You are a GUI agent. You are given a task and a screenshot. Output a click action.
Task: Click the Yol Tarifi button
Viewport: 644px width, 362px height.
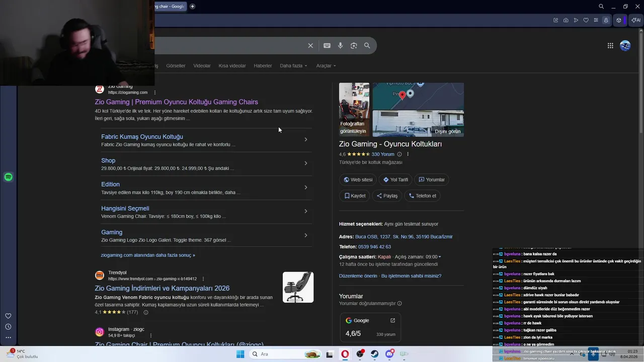[395, 179]
